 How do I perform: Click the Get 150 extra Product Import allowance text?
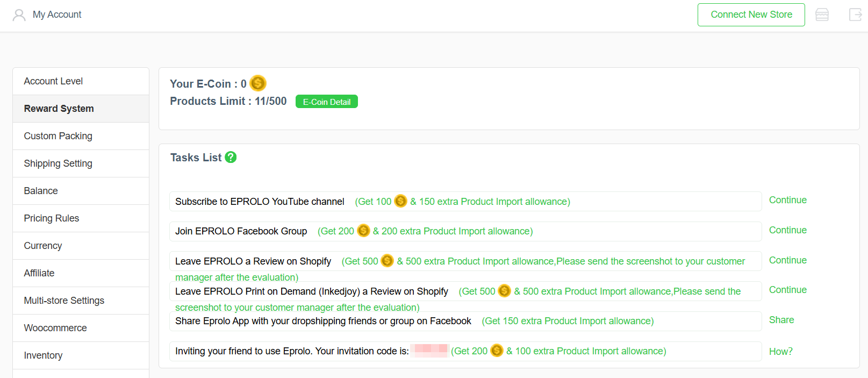pyautogui.click(x=568, y=321)
